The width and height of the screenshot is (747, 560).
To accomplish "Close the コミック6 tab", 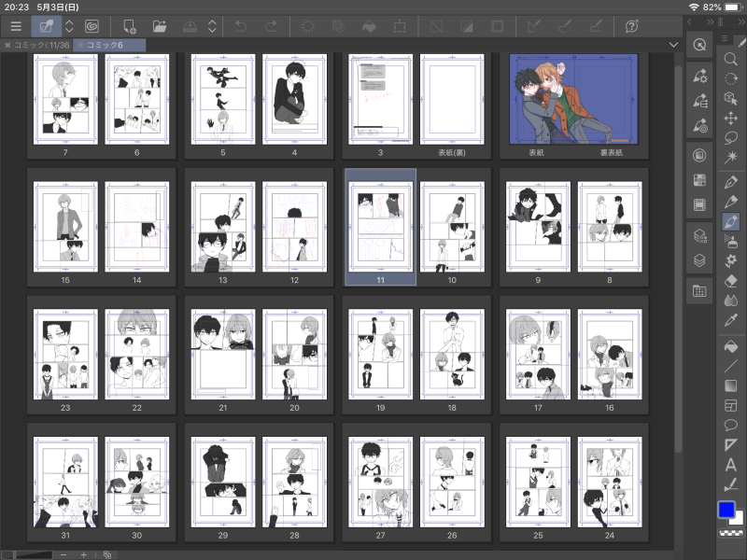I will click(x=80, y=45).
